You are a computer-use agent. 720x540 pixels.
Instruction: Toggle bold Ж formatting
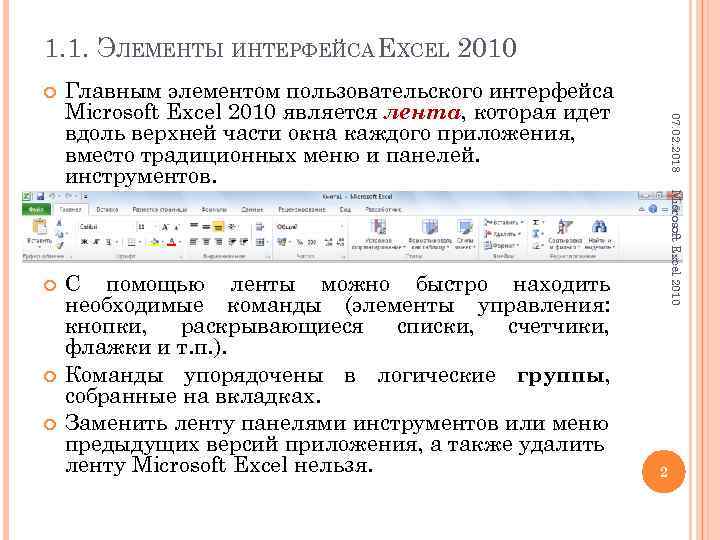pos(84,242)
